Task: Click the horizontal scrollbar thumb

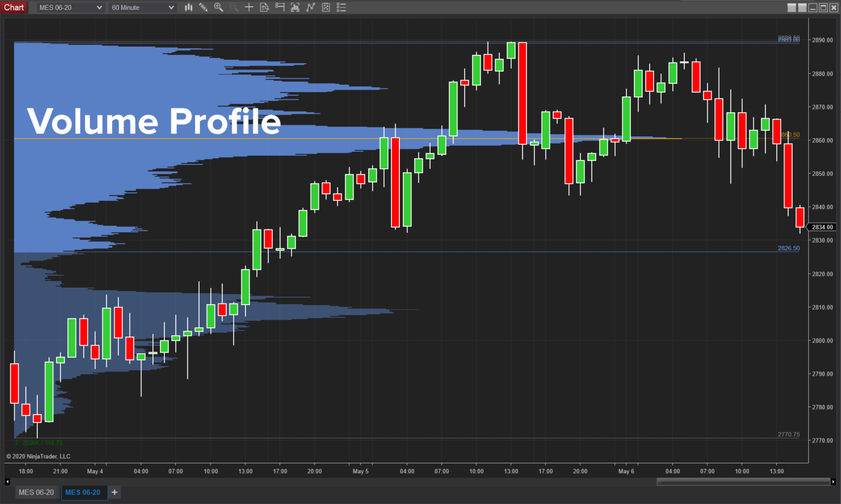Action: [743, 482]
